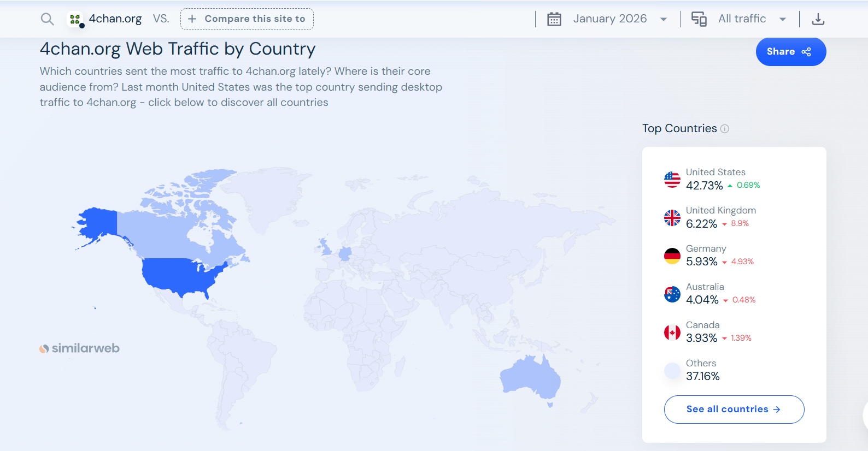The height and width of the screenshot is (451, 868).
Task: Click the 1.39% change value
Action: 741,338
